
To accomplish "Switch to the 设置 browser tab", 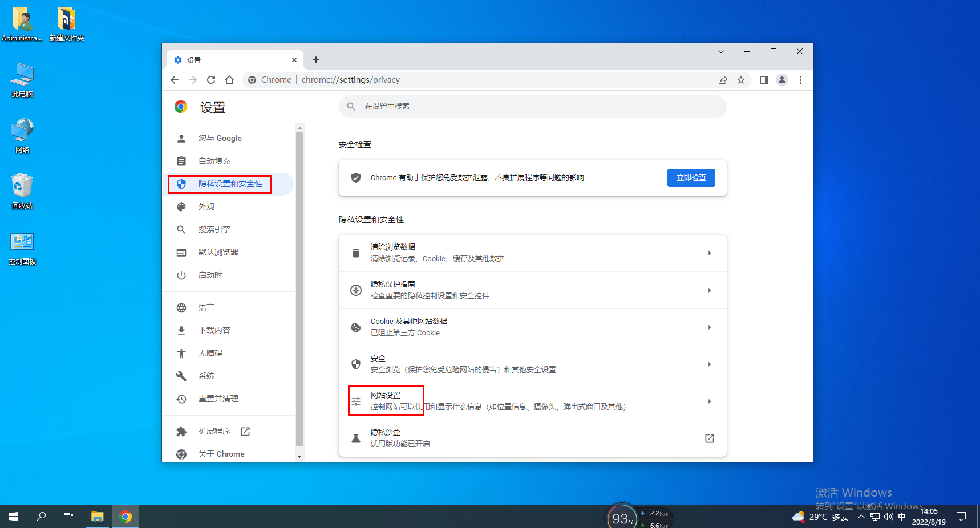I will click(x=194, y=59).
